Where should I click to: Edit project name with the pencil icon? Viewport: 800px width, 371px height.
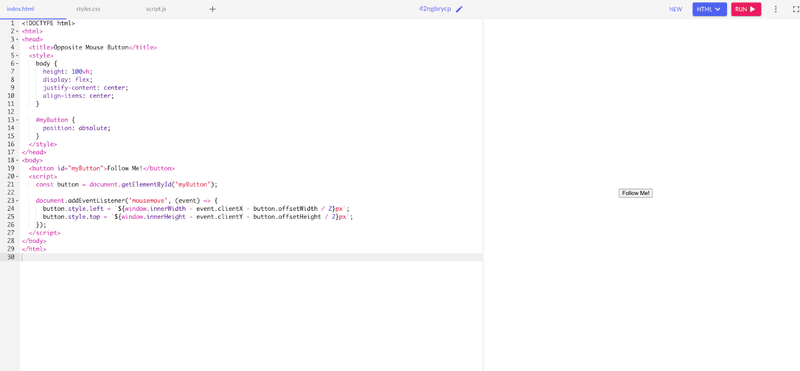[459, 9]
